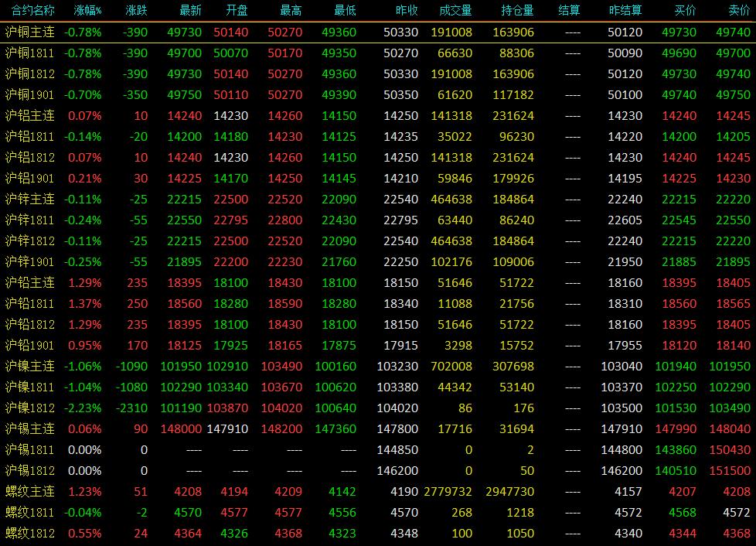Sort by 成交量 column header
The image size is (756, 546).
coord(455,10)
